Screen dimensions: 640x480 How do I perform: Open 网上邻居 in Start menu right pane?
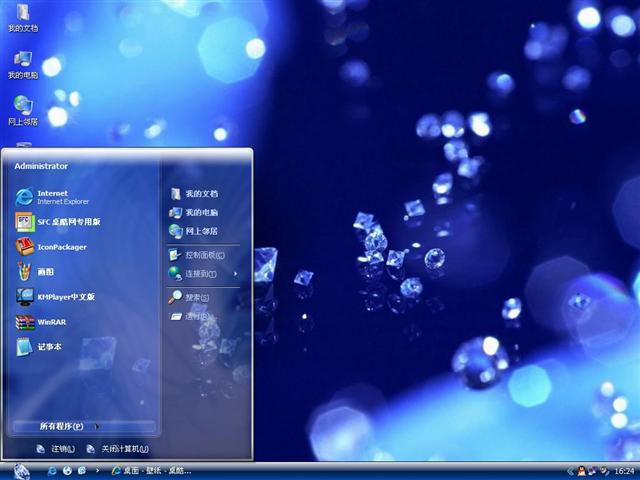coord(194,231)
